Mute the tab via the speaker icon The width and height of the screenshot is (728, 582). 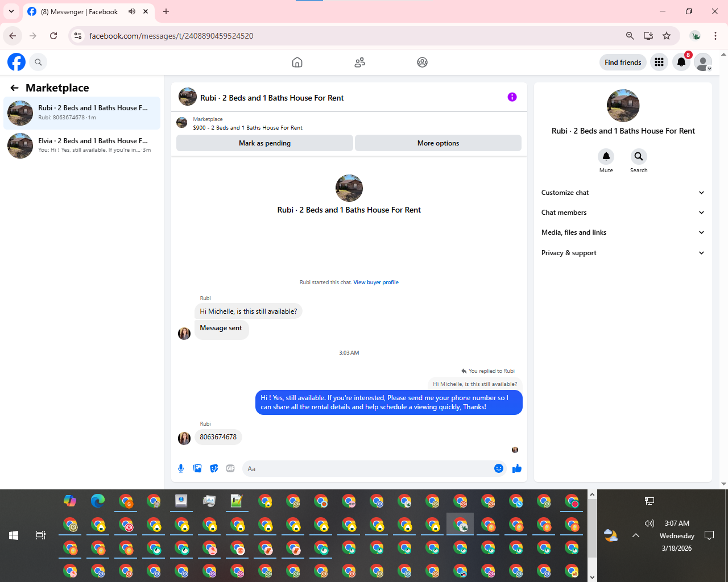(x=132, y=11)
